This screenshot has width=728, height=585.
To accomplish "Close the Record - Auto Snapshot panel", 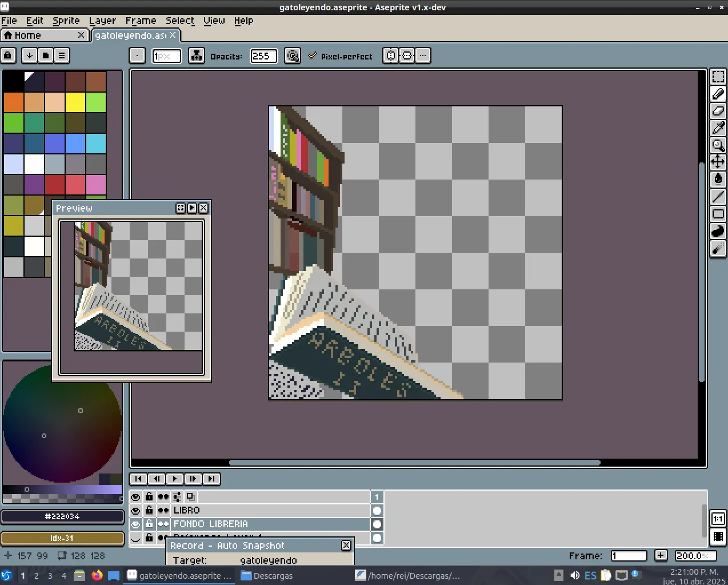I will point(346,546).
